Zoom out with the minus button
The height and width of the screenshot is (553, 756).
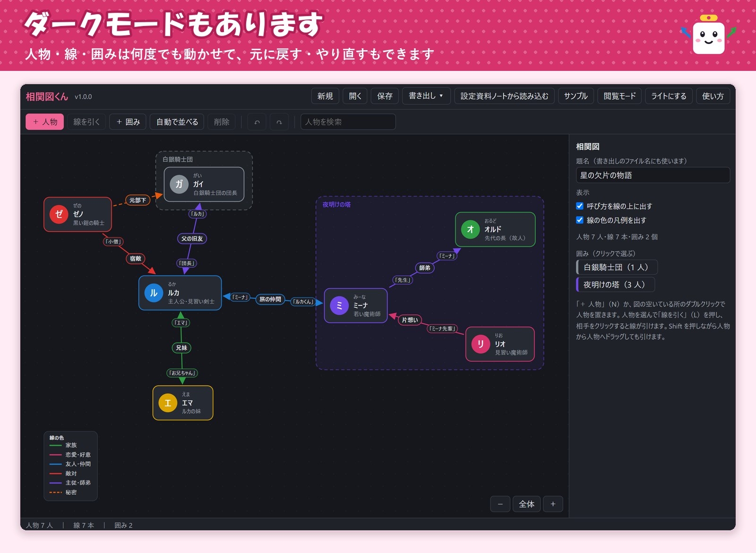(x=500, y=504)
